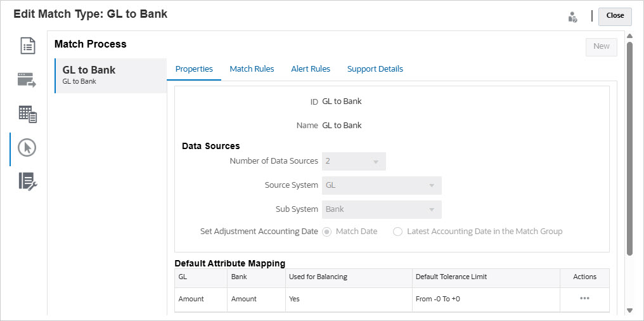Click the Close button

tap(615, 16)
